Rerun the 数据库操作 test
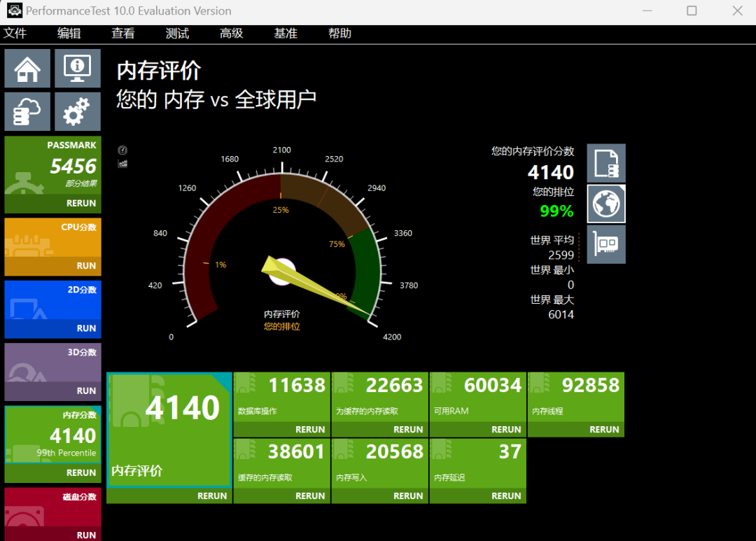The image size is (756, 541). (x=310, y=430)
